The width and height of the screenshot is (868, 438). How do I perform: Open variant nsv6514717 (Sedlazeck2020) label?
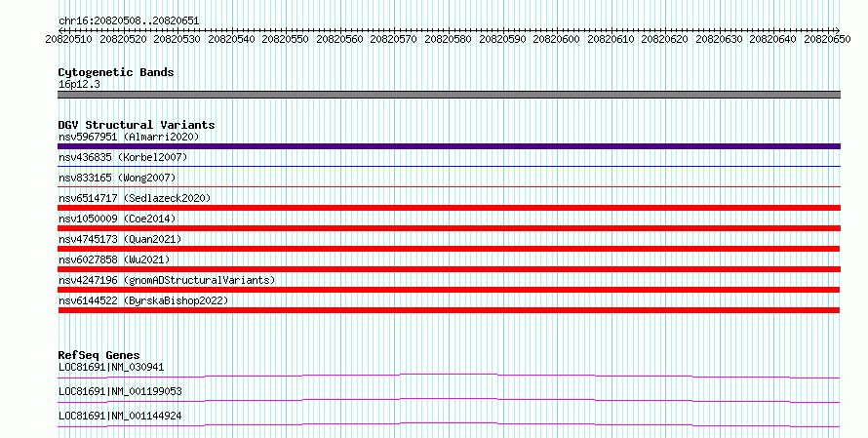[135, 198]
